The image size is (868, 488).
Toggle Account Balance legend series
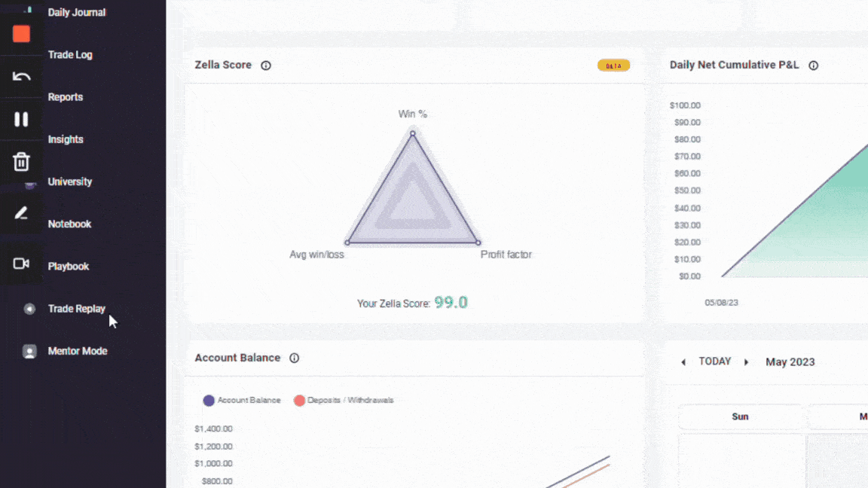242,401
